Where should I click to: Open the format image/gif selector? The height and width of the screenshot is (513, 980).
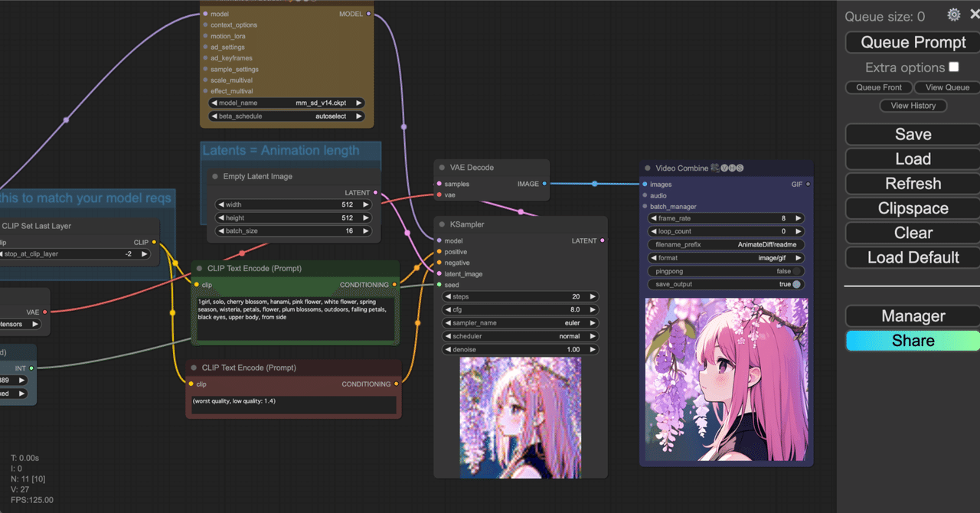(725, 257)
